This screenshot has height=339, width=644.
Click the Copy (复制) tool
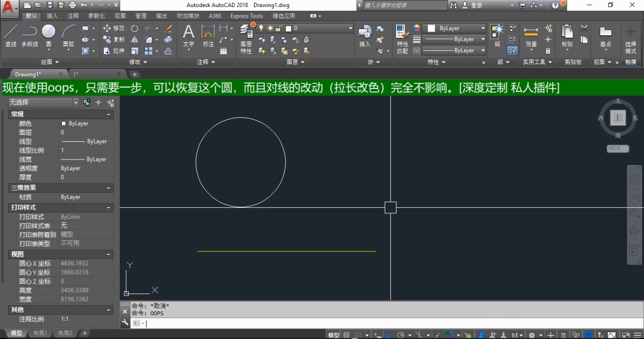[x=114, y=39]
